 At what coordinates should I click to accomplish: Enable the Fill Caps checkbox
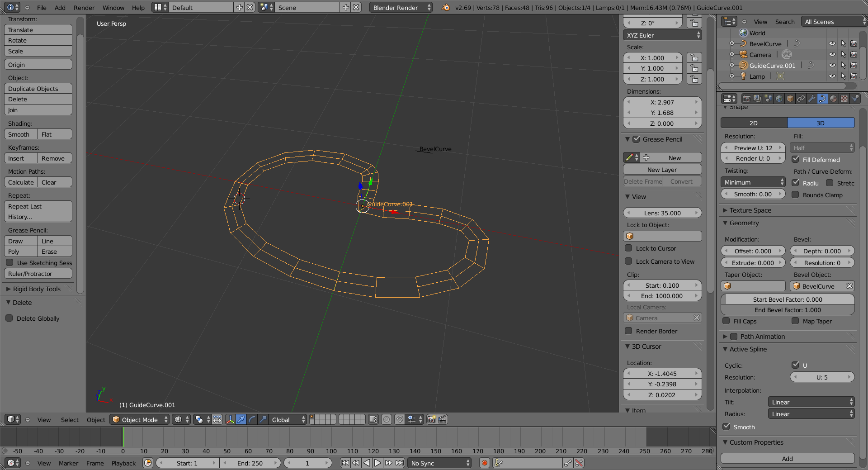click(726, 321)
